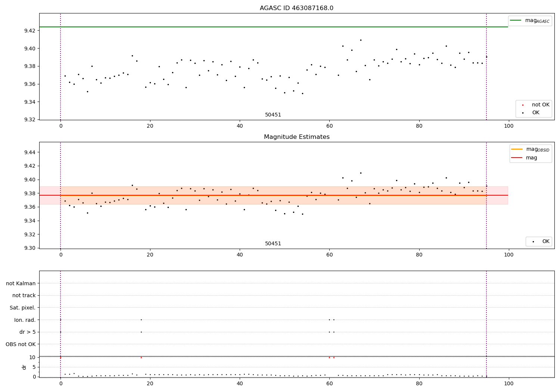This screenshot has width=560, height=392.
Task: Click the 9.42 tick label on top plot
Action: pyautogui.click(x=30, y=31)
